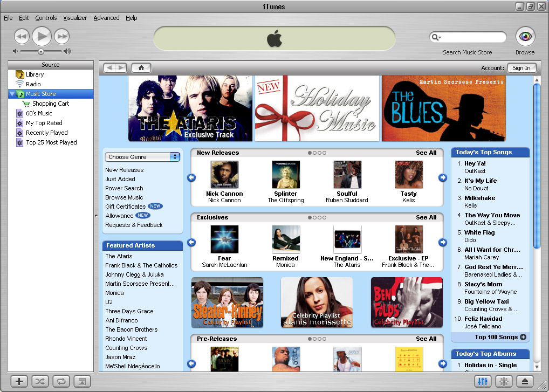Click the store page vertical scrollbar
The height and width of the screenshot is (392, 549).
pos(537,166)
